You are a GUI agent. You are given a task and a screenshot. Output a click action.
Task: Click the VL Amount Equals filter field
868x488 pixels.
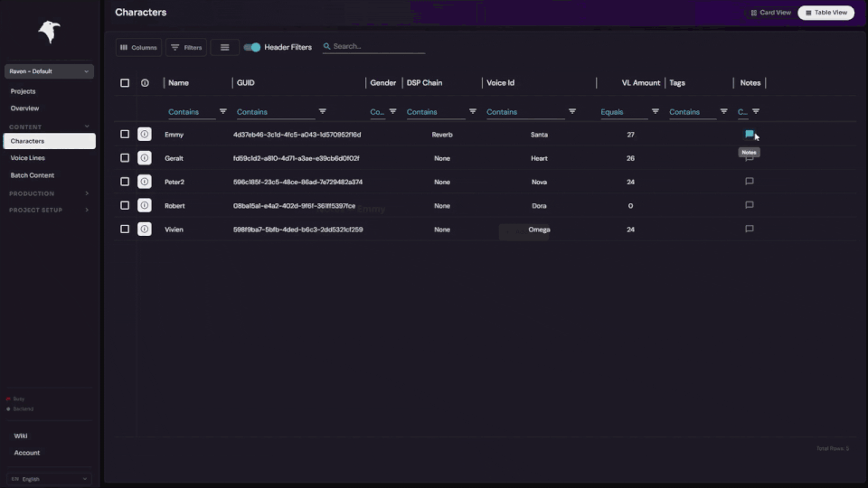click(x=623, y=112)
